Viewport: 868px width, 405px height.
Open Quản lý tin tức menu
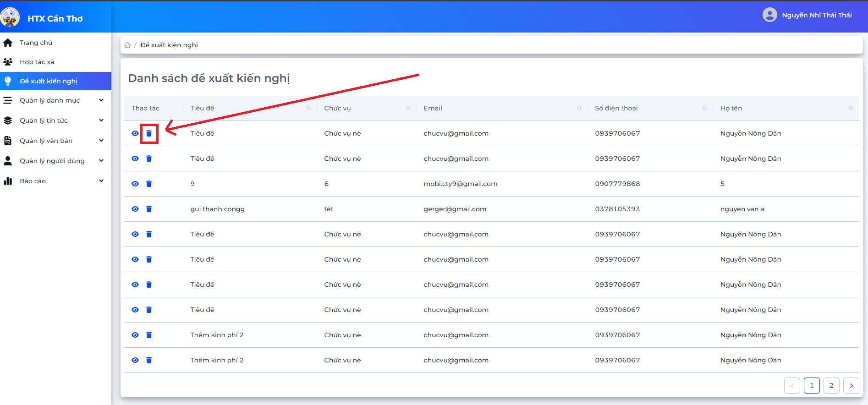(x=55, y=120)
